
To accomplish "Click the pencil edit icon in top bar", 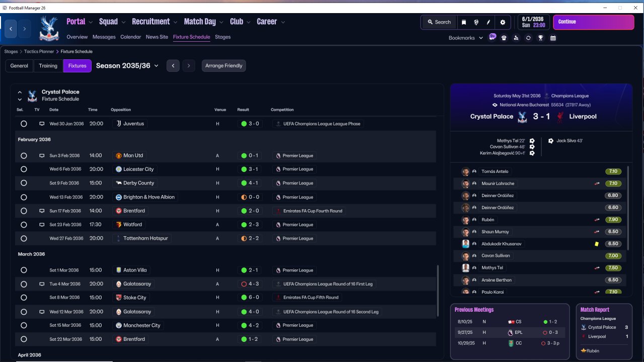I will point(489,22).
